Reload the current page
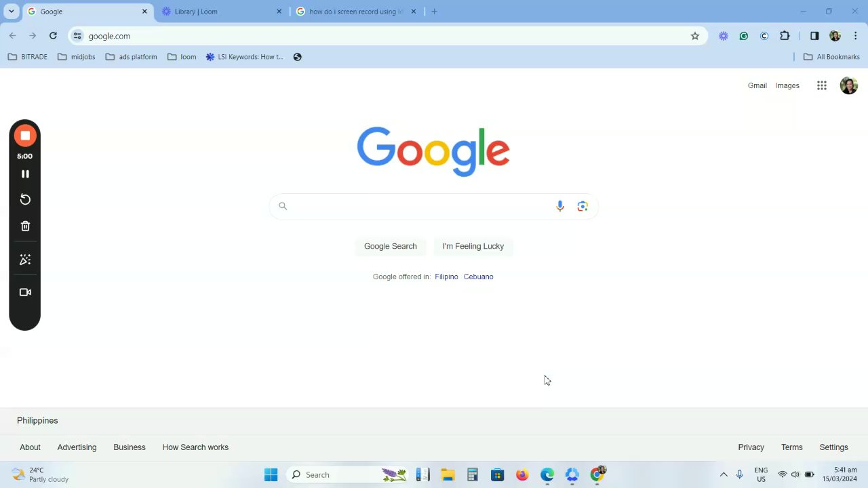The image size is (868, 488). click(53, 36)
